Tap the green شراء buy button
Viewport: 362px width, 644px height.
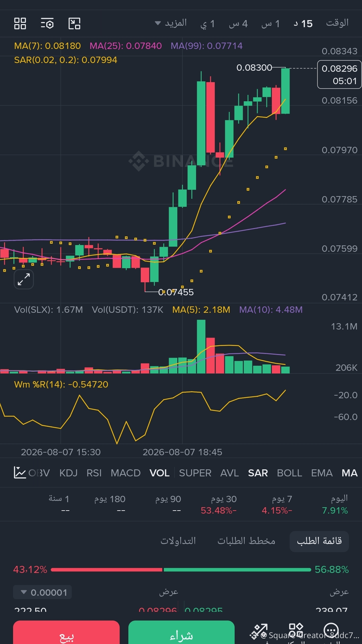point(181,632)
